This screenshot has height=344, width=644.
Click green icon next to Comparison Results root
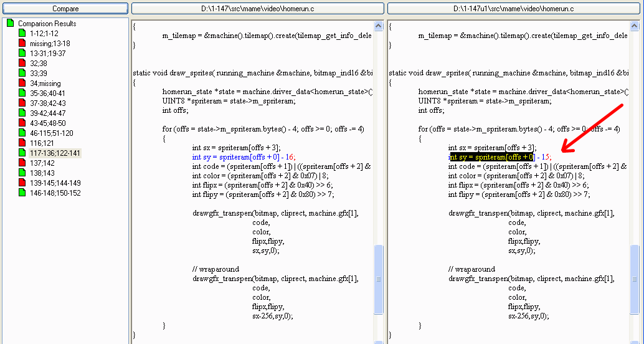tap(11, 24)
